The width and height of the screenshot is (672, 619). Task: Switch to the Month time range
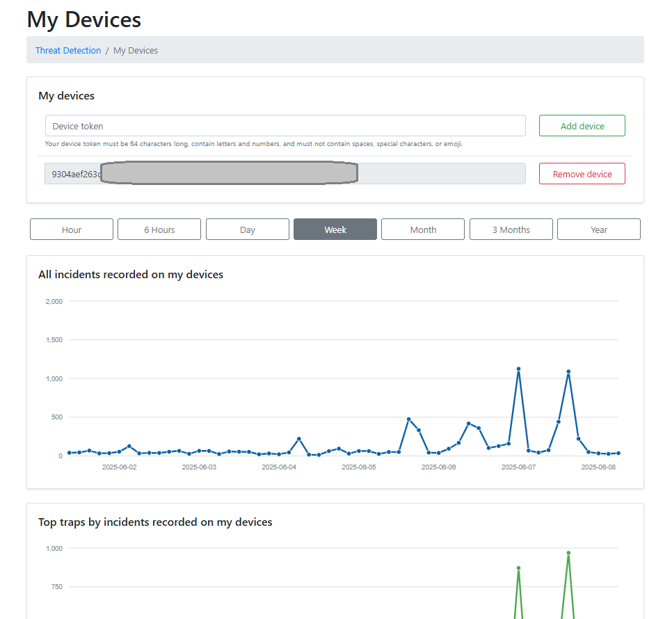[423, 230]
